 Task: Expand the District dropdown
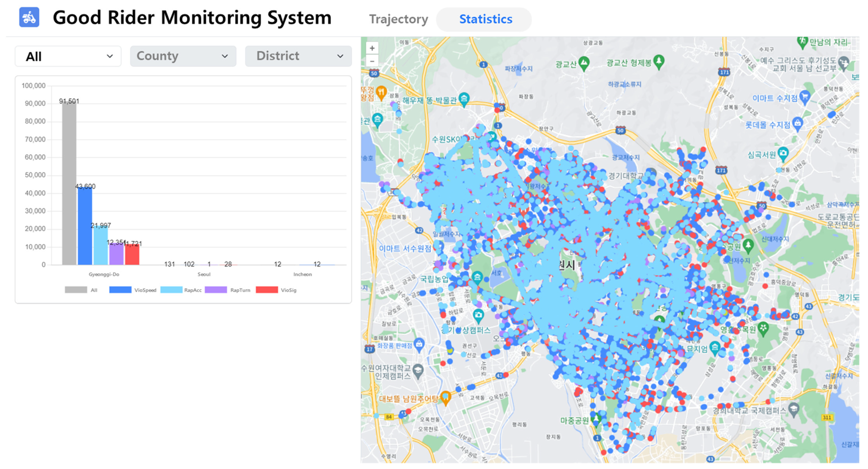click(x=298, y=56)
